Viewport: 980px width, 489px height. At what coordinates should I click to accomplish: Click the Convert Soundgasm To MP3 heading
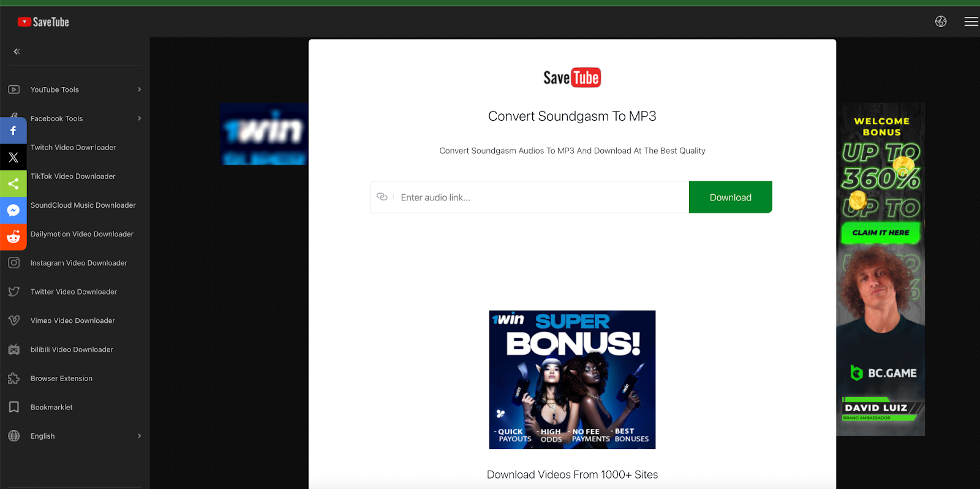[572, 116]
